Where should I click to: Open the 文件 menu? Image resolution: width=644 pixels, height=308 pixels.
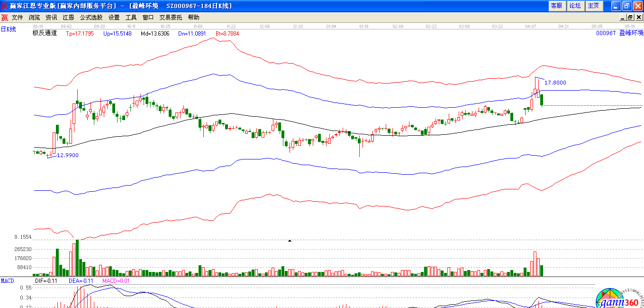pos(17,17)
